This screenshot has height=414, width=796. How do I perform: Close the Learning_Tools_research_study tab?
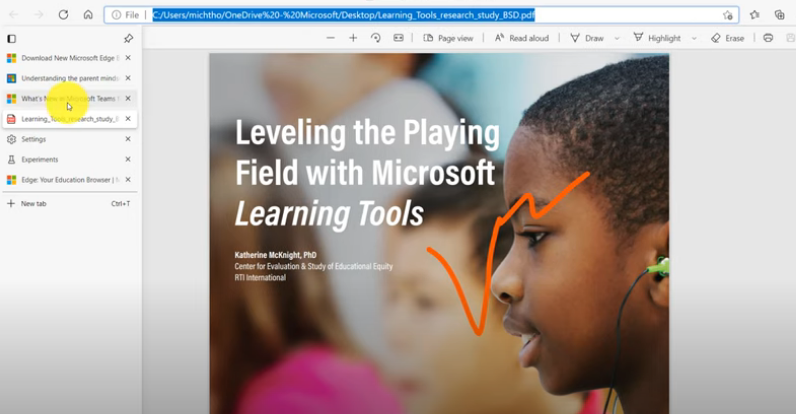pyautogui.click(x=128, y=119)
